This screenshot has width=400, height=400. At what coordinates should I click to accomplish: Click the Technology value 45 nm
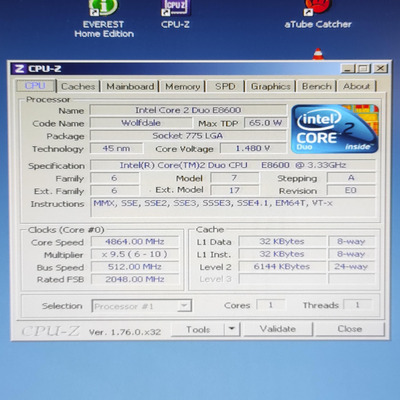coord(117,148)
